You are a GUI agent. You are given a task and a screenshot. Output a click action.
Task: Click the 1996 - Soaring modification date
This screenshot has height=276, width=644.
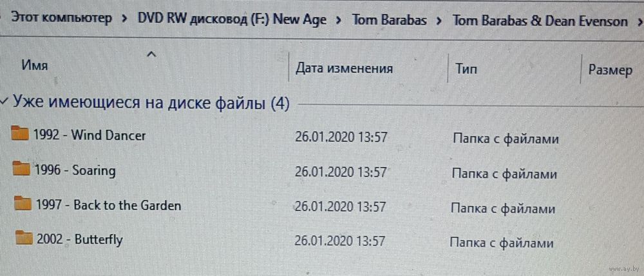pos(341,172)
